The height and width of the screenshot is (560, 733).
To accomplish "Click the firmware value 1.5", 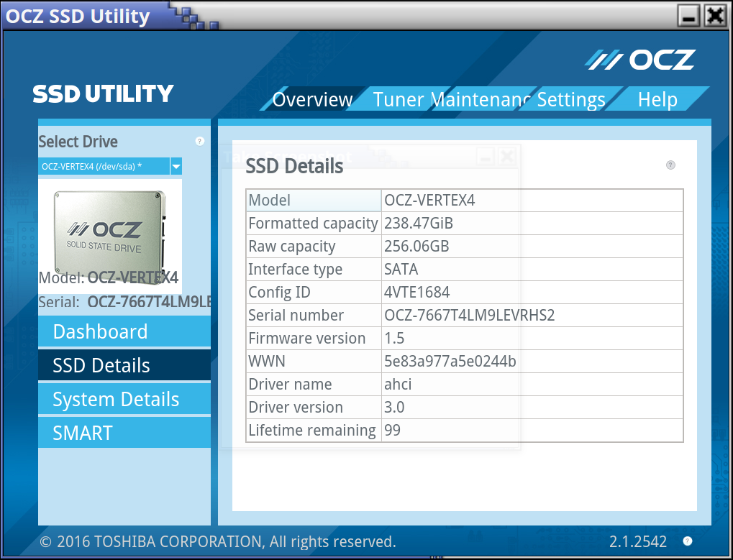I will pyautogui.click(x=532, y=338).
